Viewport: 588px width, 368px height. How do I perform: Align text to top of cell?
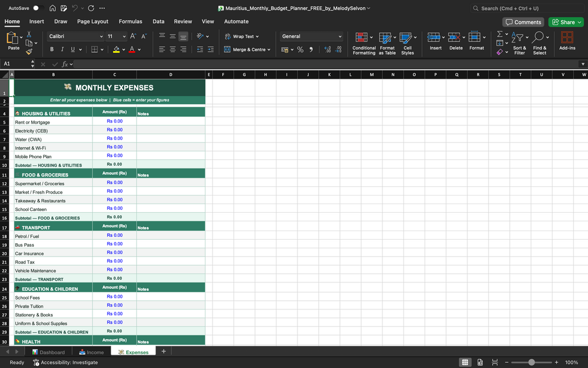[162, 36]
